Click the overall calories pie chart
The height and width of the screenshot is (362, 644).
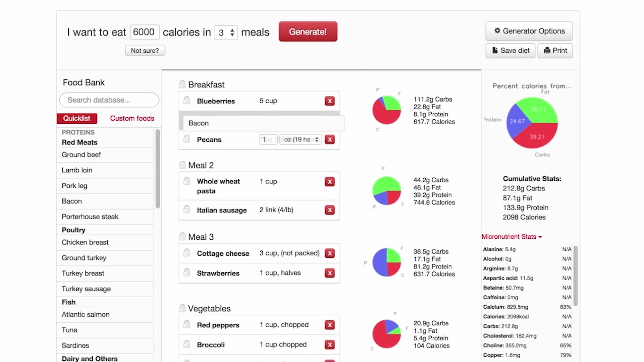coord(532,123)
